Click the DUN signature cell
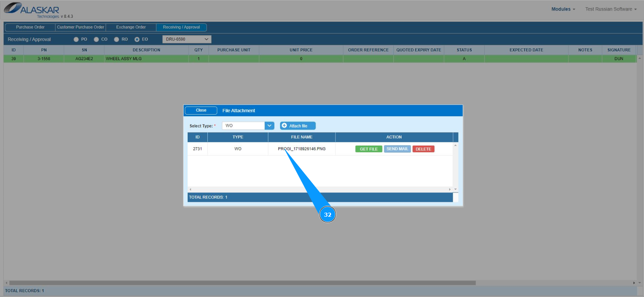This screenshot has width=644, height=297. pos(619,59)
